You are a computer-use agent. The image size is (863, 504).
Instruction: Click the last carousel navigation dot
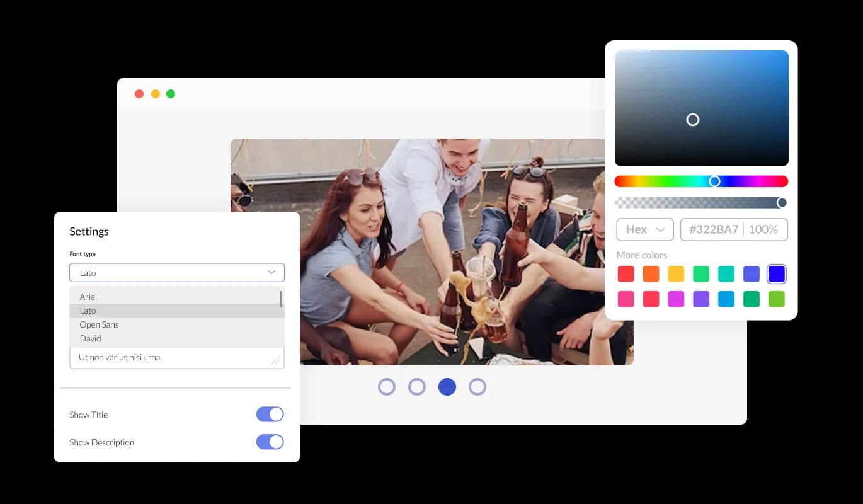[x=477, y=386]
